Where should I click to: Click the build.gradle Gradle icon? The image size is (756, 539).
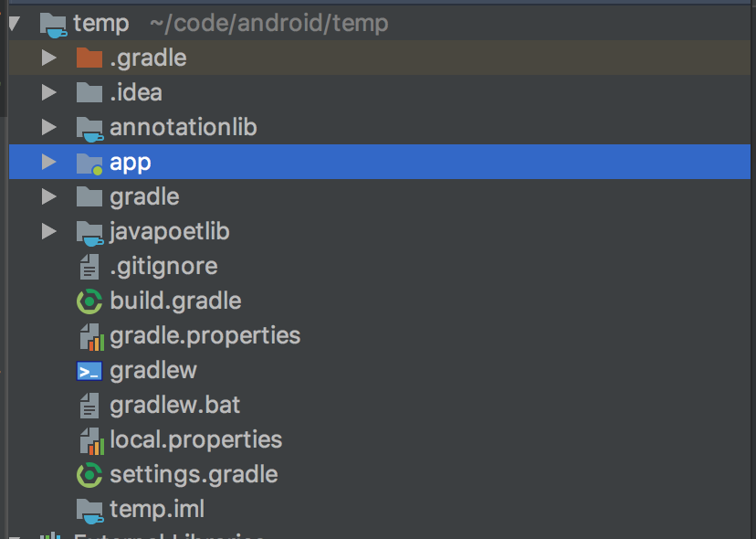[89, 301]
